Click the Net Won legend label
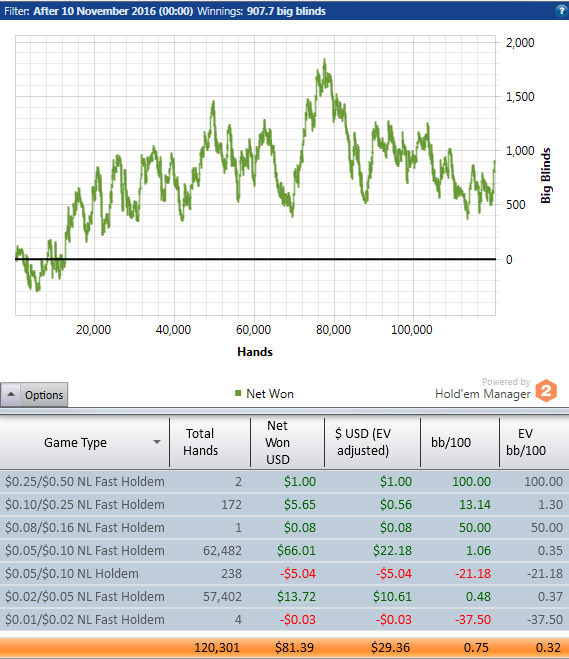 coord(270,394)
